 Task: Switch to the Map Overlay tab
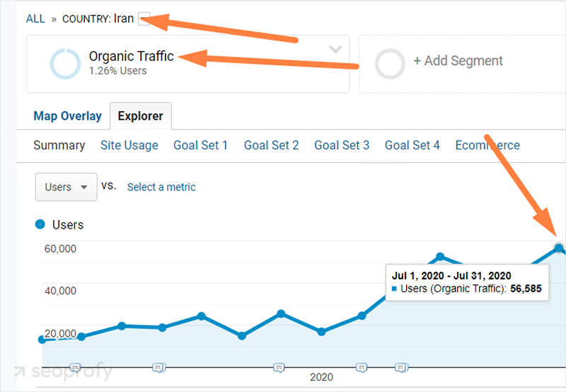pyautogui.click(x=67, y=116)
